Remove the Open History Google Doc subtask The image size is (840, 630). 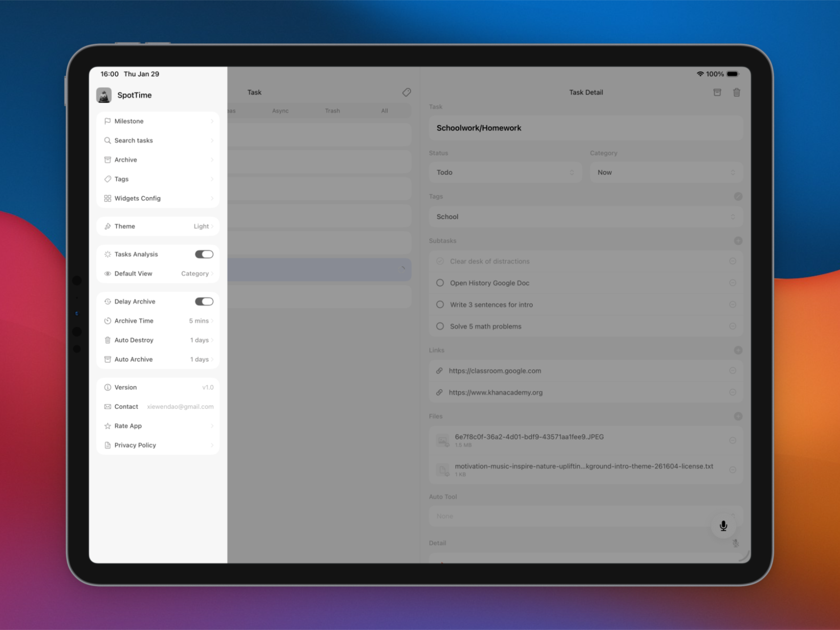[733, 283]
